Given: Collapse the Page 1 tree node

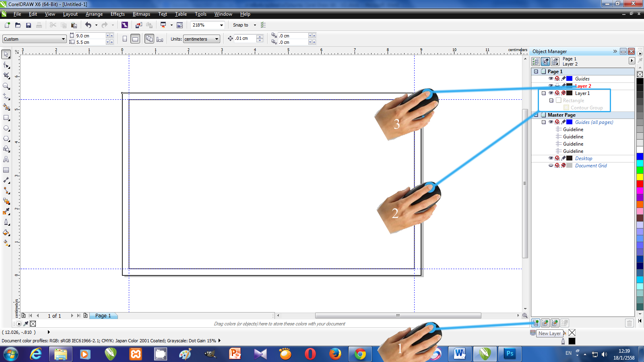Looking at the screenshot, I should coord(536,71).
